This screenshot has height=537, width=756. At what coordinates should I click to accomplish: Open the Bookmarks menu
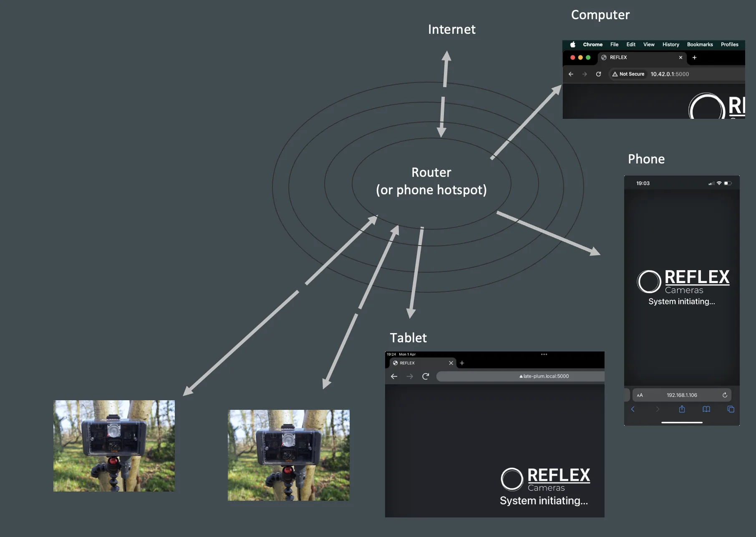pyautogui.click(x=700, y=45)
